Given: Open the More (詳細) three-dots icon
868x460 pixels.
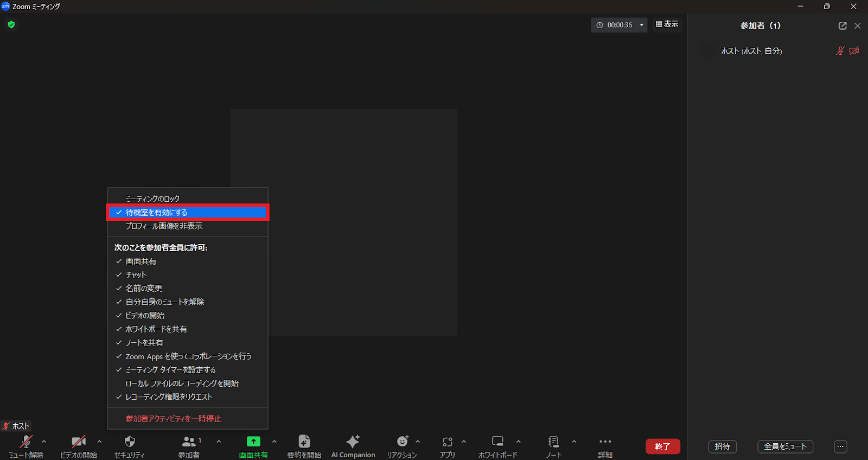Looking at the screenshot, I should point(605,442).
